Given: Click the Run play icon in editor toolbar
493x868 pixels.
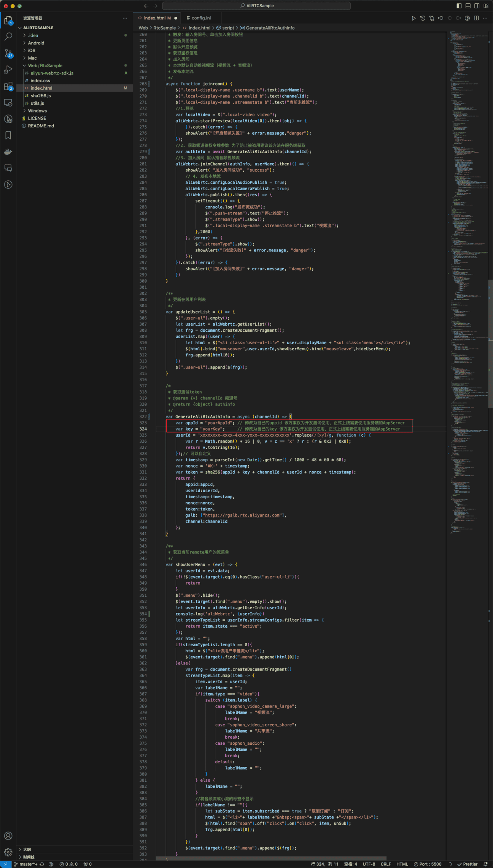Looking at the screenshot, I should point(413,18).
